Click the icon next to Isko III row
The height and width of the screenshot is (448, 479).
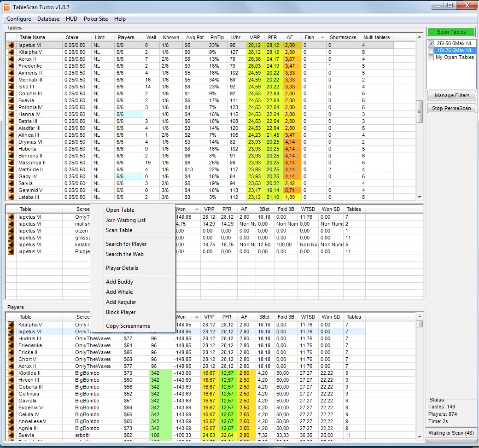12,87
